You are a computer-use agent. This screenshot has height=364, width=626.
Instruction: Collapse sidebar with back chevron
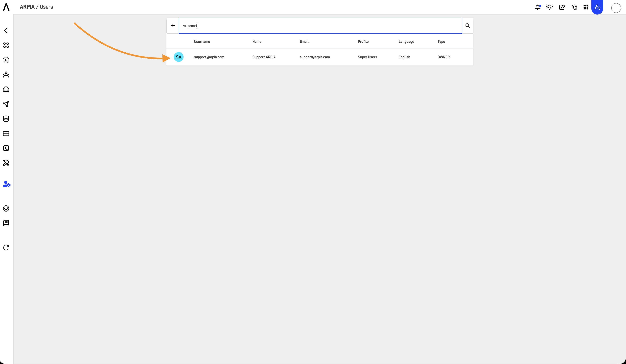pos(6,31)
